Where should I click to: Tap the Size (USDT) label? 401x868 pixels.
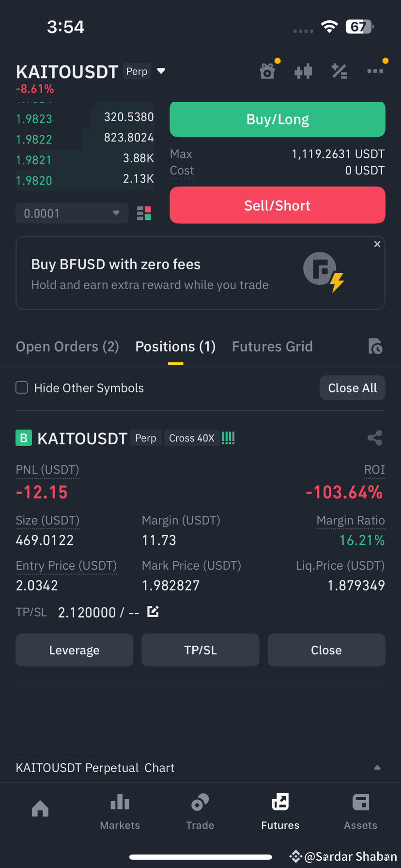coord(47,521)
